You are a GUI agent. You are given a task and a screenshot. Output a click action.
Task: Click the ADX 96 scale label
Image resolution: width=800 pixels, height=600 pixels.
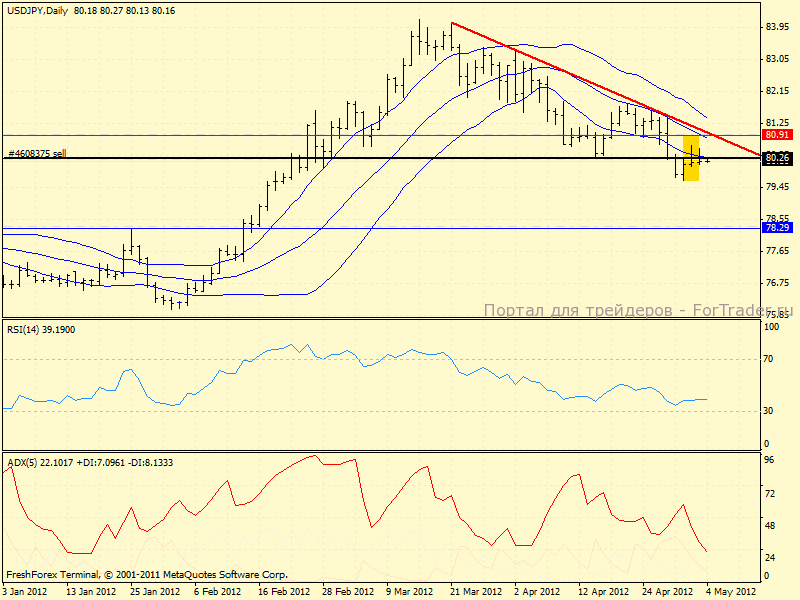coord(770,462)
